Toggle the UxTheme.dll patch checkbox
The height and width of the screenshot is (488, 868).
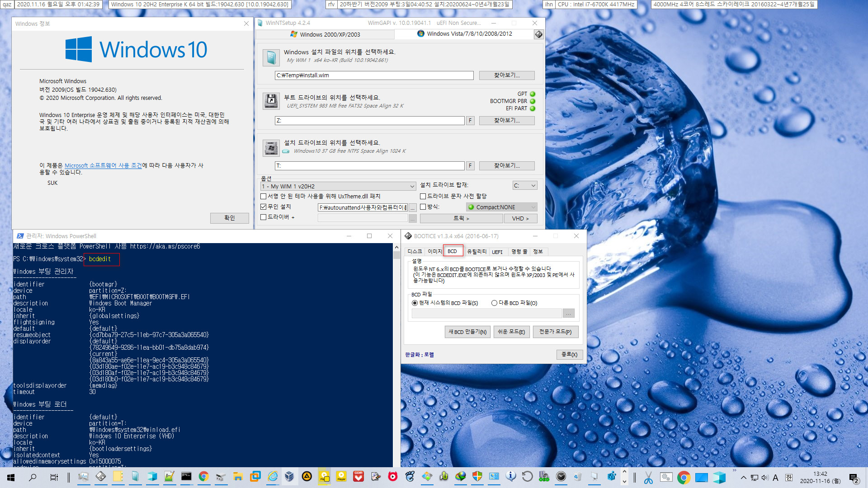(263, 196)
